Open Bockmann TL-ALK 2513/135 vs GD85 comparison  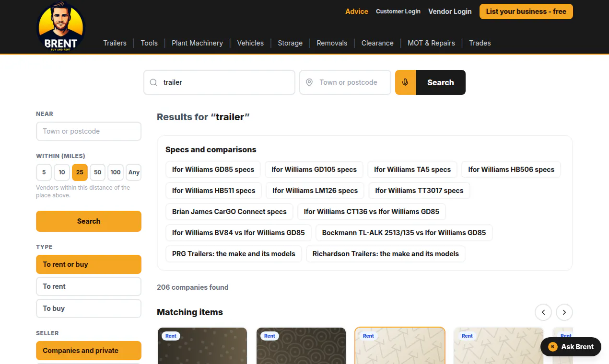(404, 233)
